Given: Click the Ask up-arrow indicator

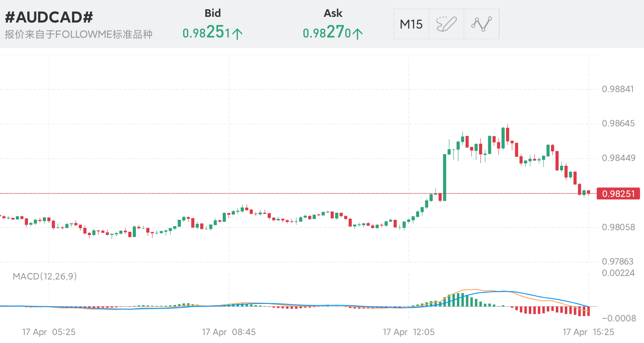Looking at the screenshot, I should (358, 34).
